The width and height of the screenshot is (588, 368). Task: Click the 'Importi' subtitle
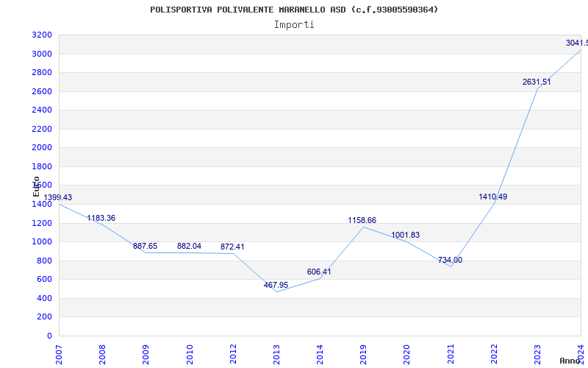[294, 25]
